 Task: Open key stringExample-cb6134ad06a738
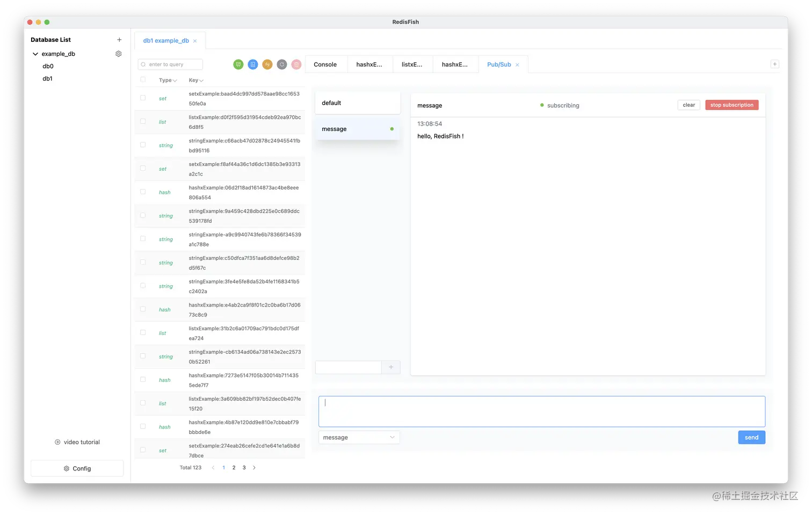click(245, 357)
